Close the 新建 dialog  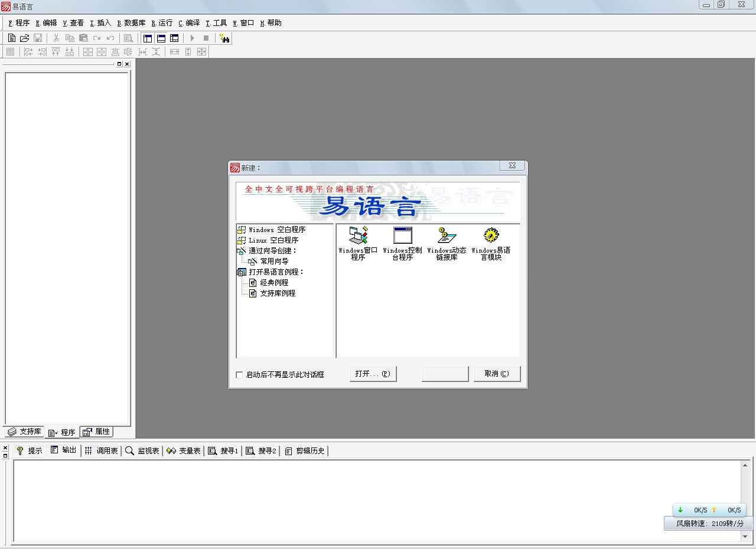pyautogui.click(x=512, y=166)
